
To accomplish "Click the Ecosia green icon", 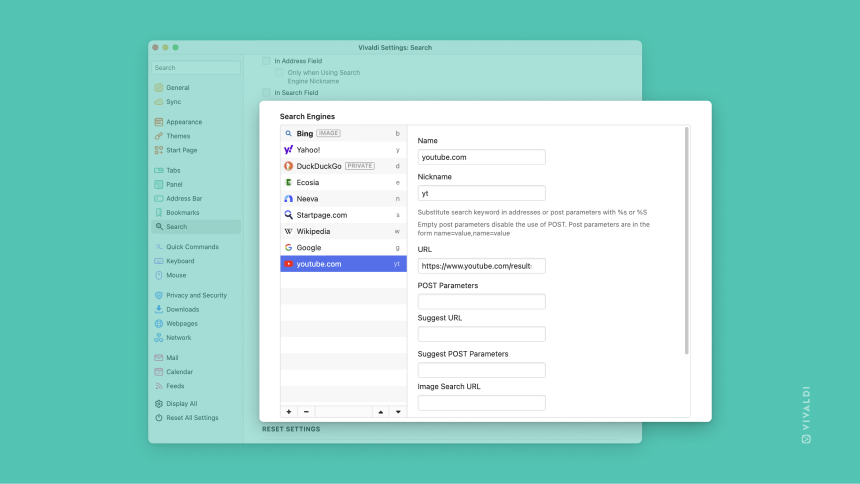I will (288, 182).
